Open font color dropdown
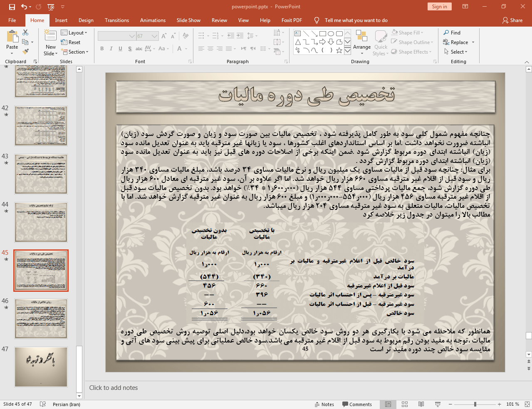The width and height of the screenshot is (532, 409). (x=186, y=49)
